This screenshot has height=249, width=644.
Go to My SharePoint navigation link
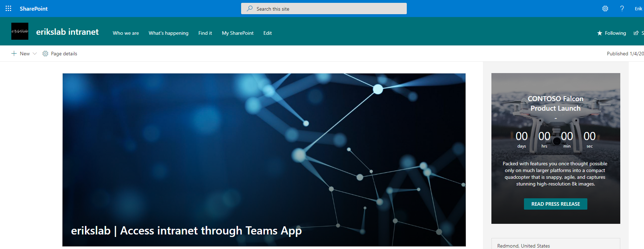(x=238, y=33)
